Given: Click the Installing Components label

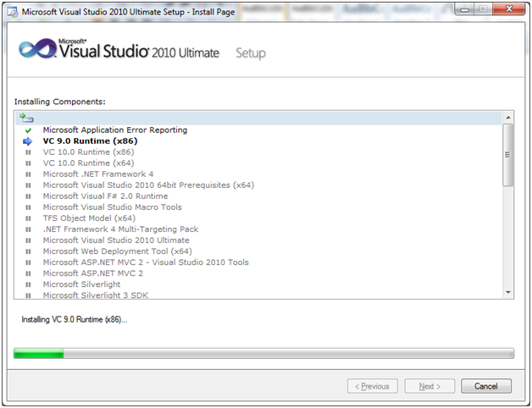Looking at the screenshot, I should coord(59,102).
